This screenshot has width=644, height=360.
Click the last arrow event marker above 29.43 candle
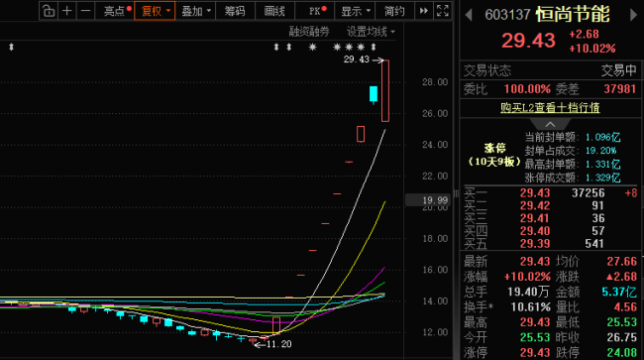point(374,48)
